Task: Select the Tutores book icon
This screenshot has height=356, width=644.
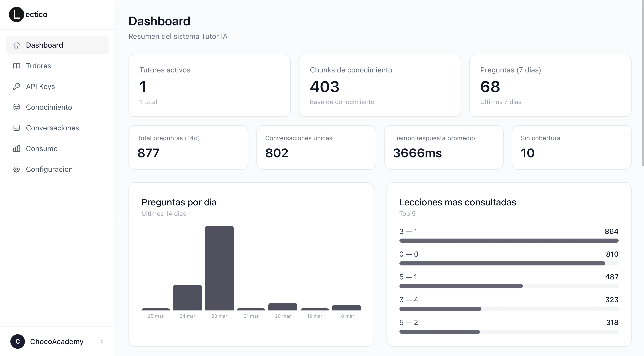Action: click(17, 66)
